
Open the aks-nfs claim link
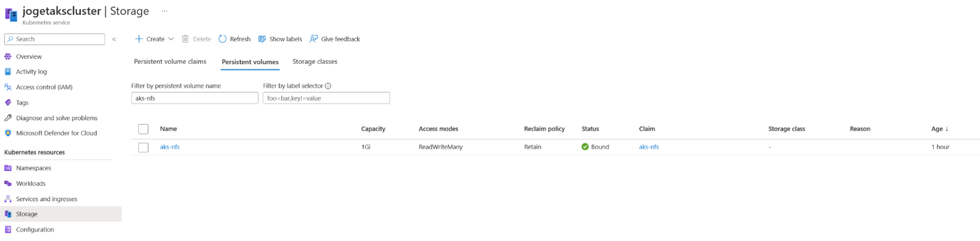(x=649, y=147)
